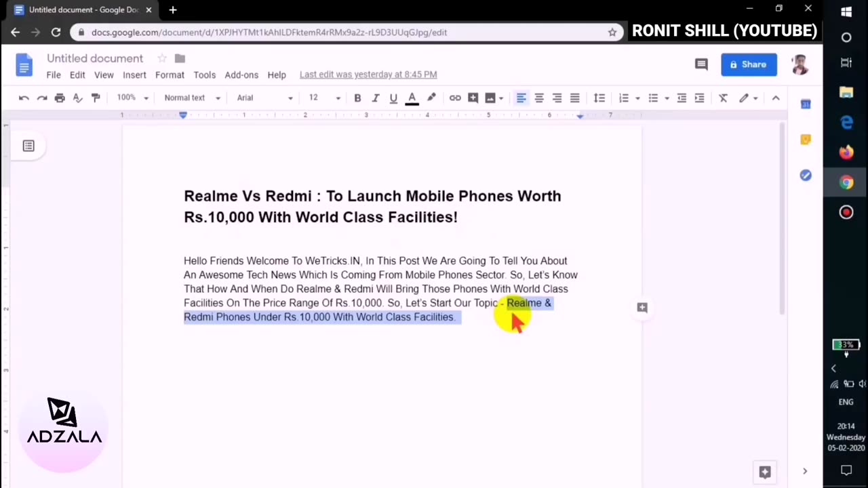
Task: Click the browser Reload button
Action: point(56,32)
